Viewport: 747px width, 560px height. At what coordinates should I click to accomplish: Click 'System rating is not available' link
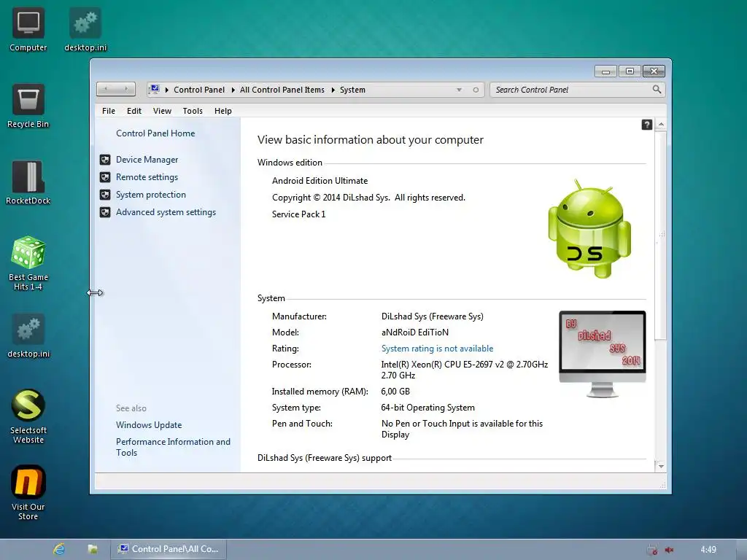point(438,349)
